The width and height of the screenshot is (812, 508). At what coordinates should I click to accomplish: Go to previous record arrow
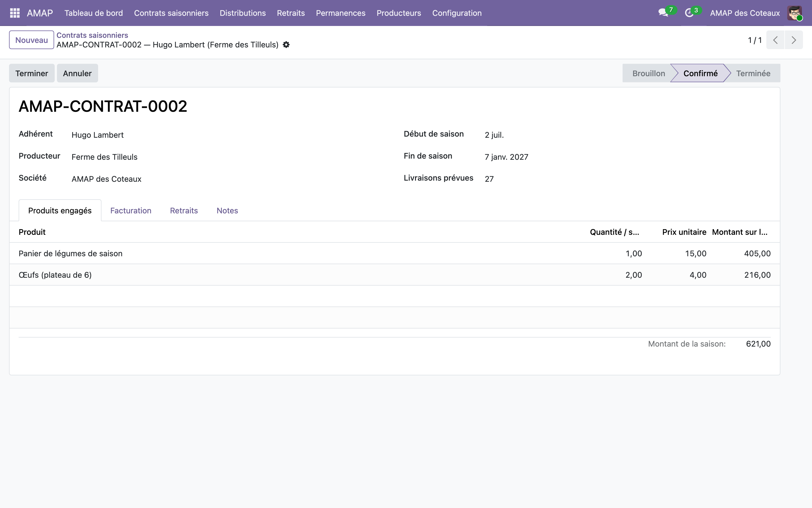coord(775,40)
